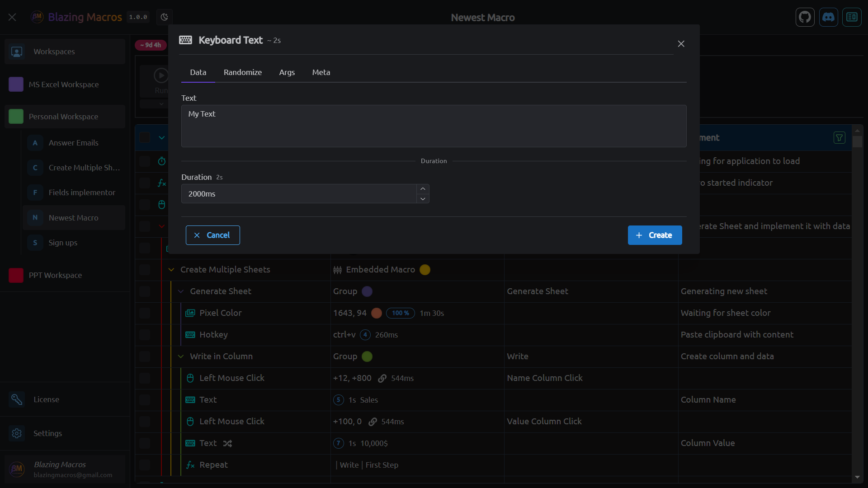Click the yellow Embedded Macro color dot
The height and width of the screenshot is (488, 868).
pos(425,270)
